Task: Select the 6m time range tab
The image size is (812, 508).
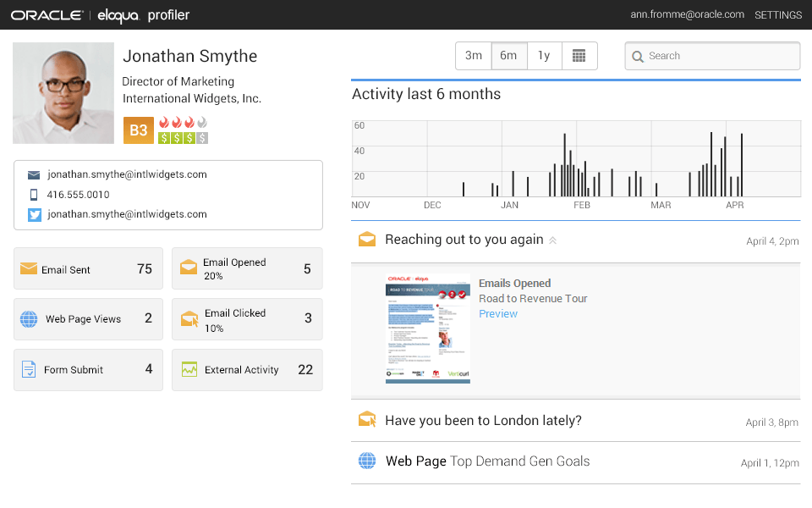Action: click(x=508, y=56)
